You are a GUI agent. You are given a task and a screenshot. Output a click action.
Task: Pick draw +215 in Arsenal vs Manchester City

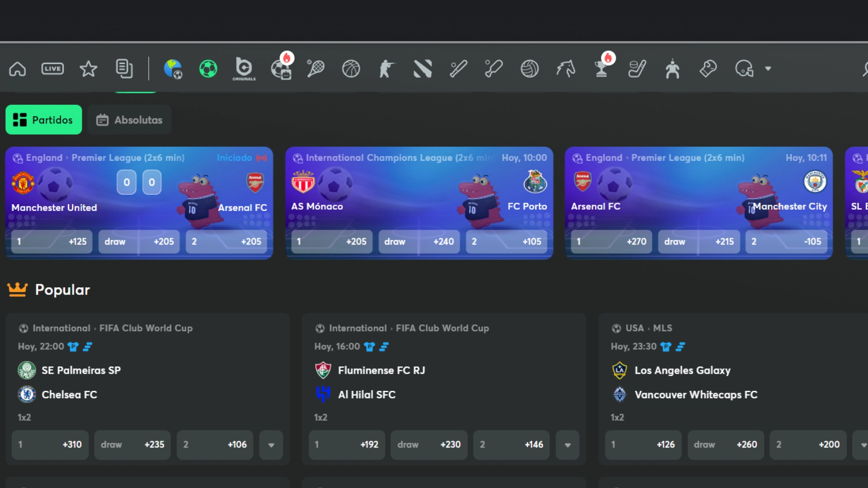point(699,241)
